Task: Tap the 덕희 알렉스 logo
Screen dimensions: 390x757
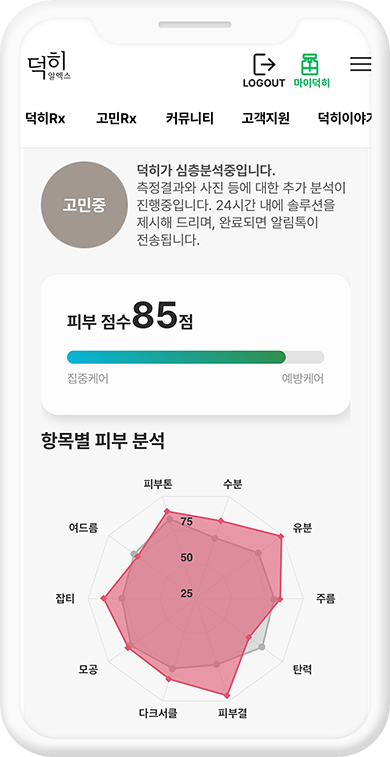Action: [49, 67]
